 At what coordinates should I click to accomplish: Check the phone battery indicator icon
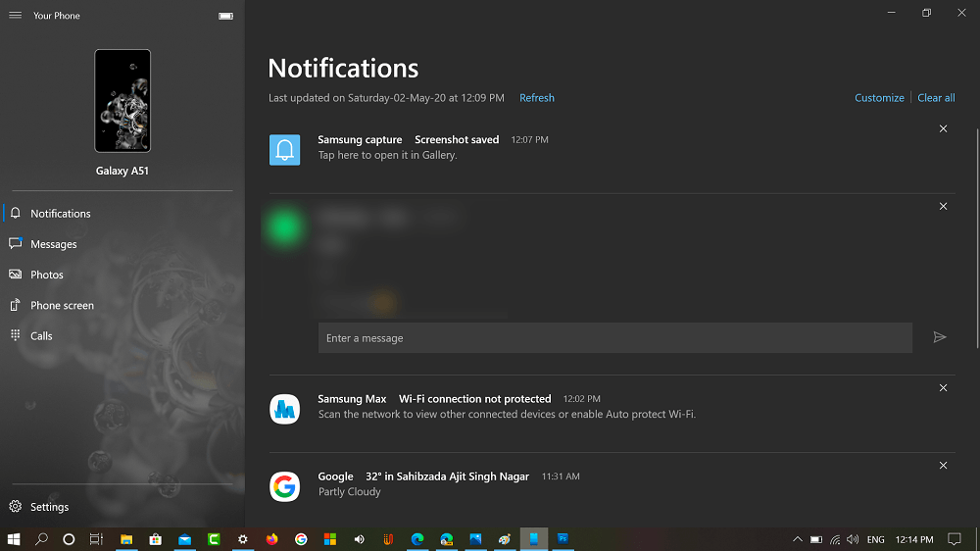tap(225, 16)
